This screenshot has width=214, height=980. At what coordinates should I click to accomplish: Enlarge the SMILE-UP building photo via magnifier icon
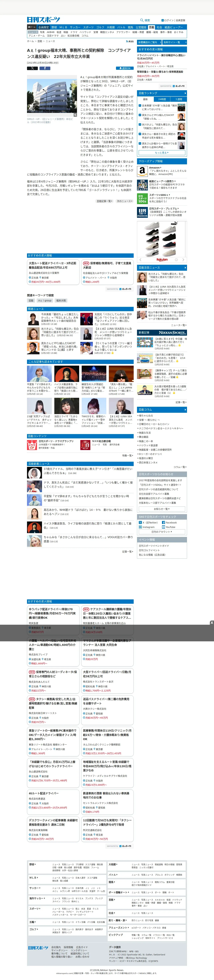pyautogui.click(x=75, y=115)
